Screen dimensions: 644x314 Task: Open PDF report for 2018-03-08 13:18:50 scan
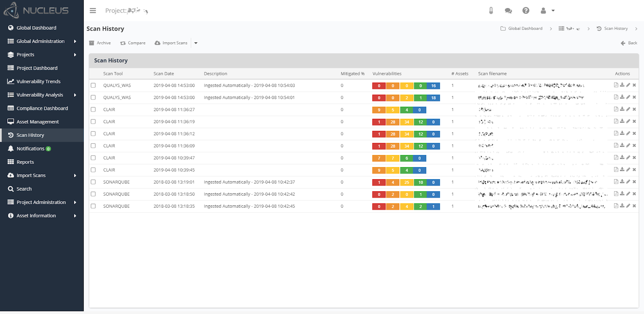click(x=616, y=194)
